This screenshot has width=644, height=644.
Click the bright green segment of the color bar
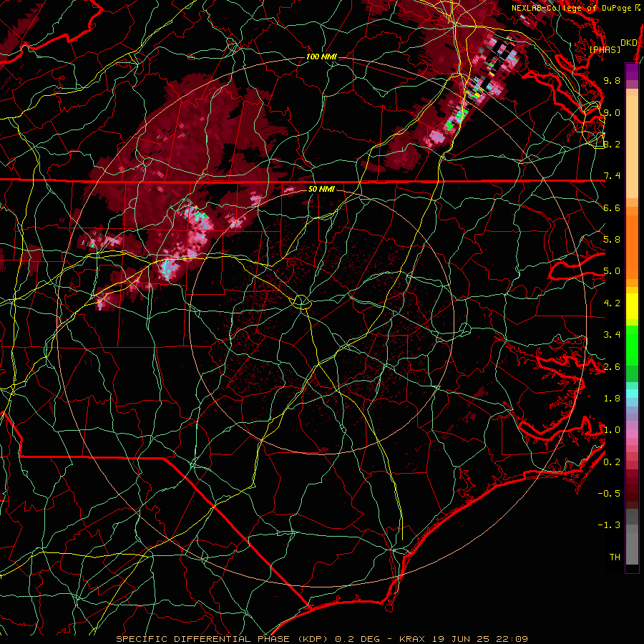(632, 346)
